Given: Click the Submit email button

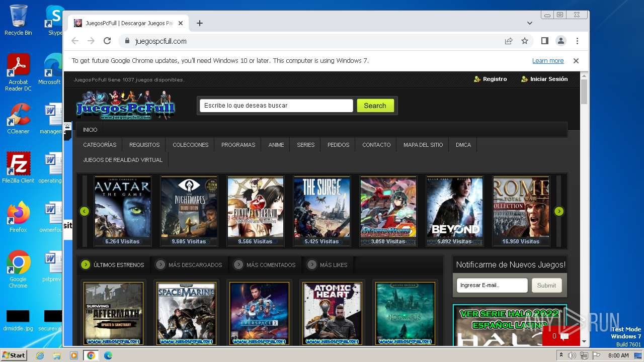Looking at the screenshot, I should [x=546, y=285].
